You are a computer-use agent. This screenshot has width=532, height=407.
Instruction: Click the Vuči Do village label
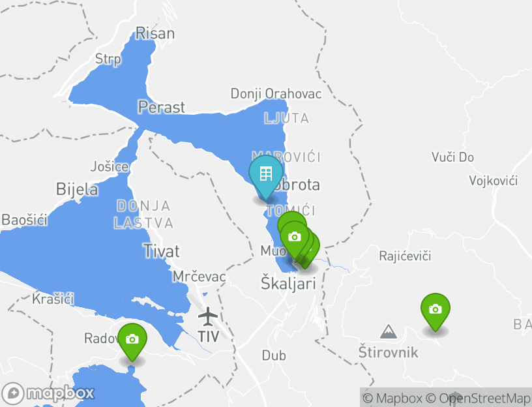pos(452,157)
